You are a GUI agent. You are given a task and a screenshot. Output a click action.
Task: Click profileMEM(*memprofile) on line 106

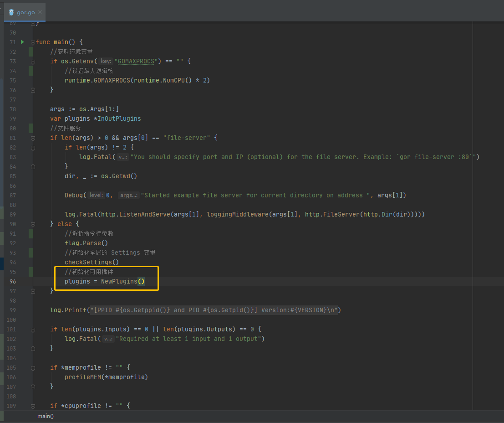point(106,377)
